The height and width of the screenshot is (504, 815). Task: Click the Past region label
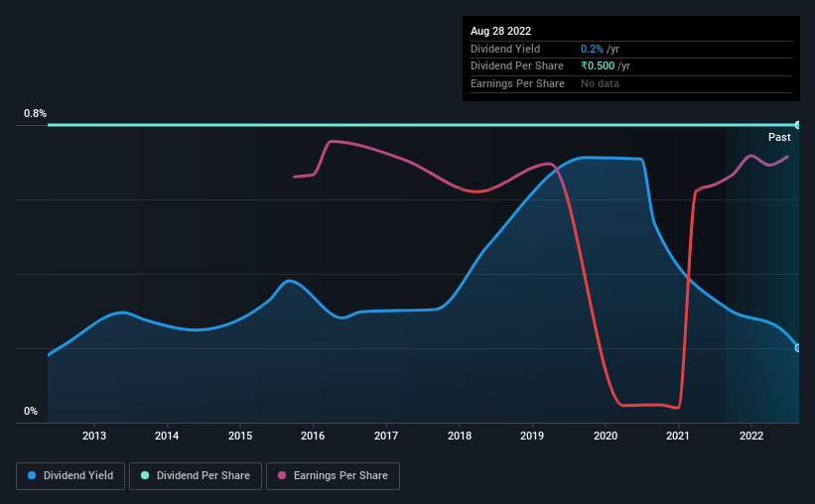pyautogui.click(x=779, y=137)
